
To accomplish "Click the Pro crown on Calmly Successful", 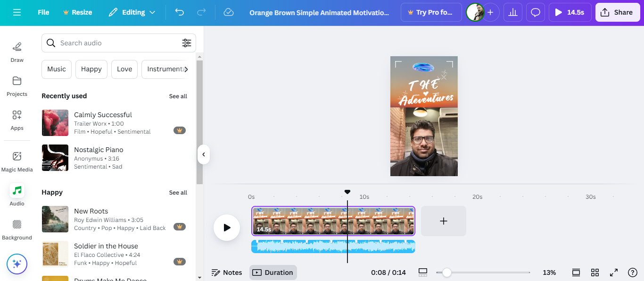I will (x=180, y=130).
